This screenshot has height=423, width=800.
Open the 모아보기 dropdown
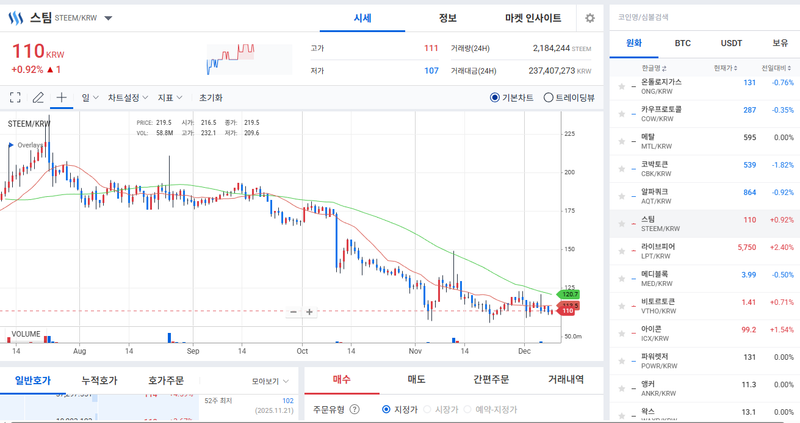pos(270,381)
